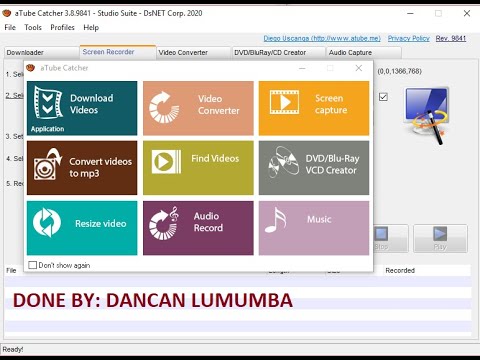The height and width of the screenshot is (360, 480).
Task: Switch to the Downloader tab
Action: [x=42, y=53]
